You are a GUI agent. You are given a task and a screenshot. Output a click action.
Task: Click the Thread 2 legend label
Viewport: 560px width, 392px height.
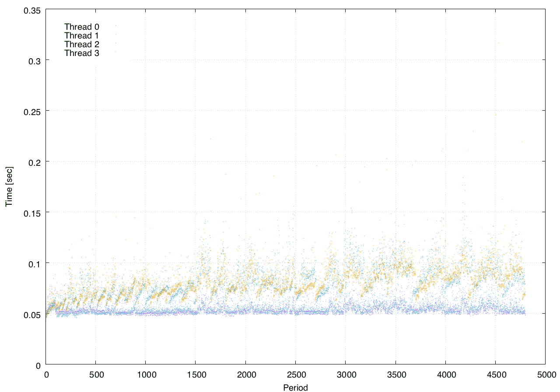[82, 44]
